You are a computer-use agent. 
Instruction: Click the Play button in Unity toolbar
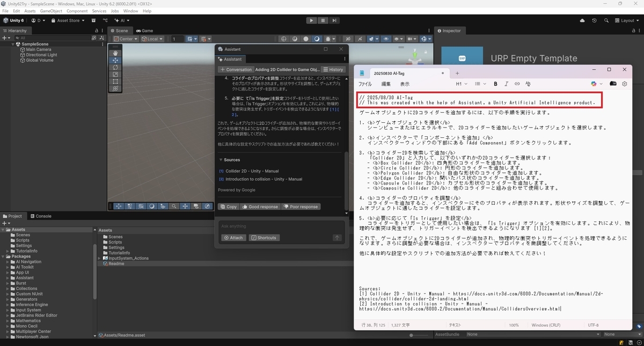coord(311,20)
